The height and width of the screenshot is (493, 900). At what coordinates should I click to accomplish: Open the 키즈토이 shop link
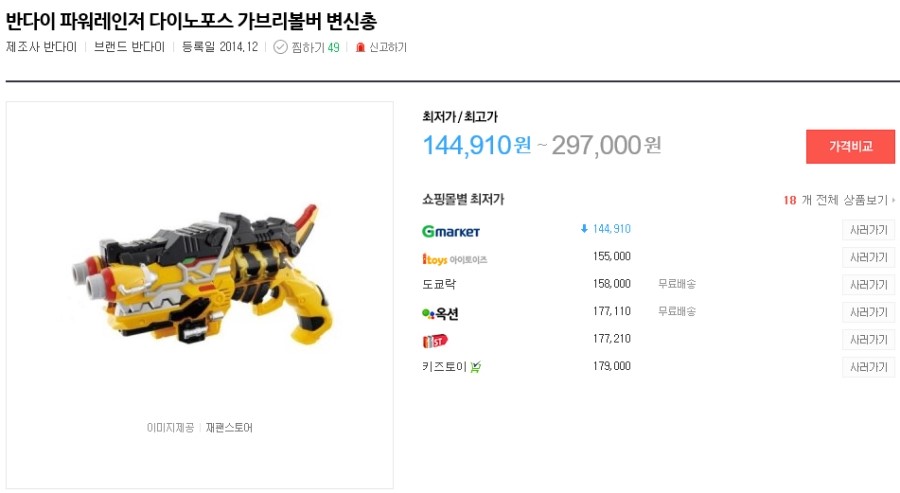[444, 367]
